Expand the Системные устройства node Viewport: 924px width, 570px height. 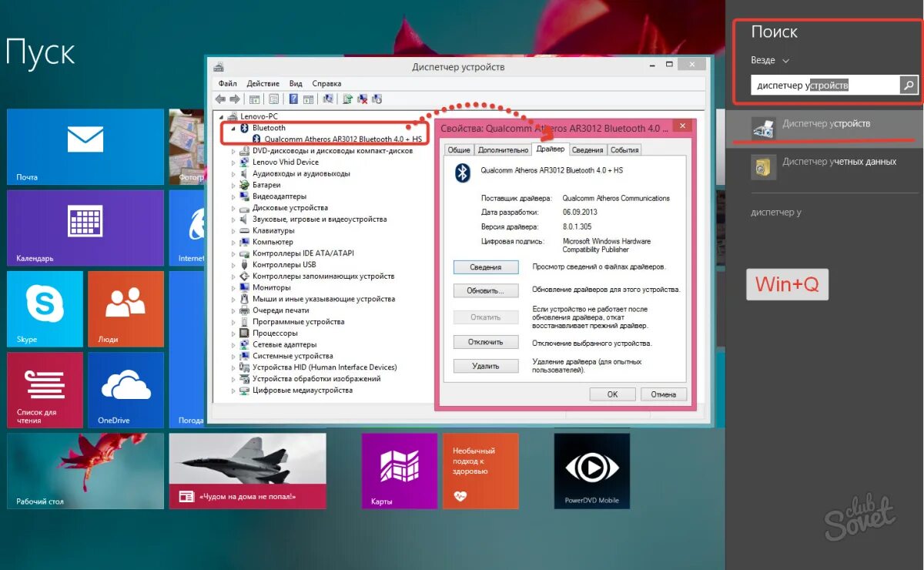click(x=234, y=356)
